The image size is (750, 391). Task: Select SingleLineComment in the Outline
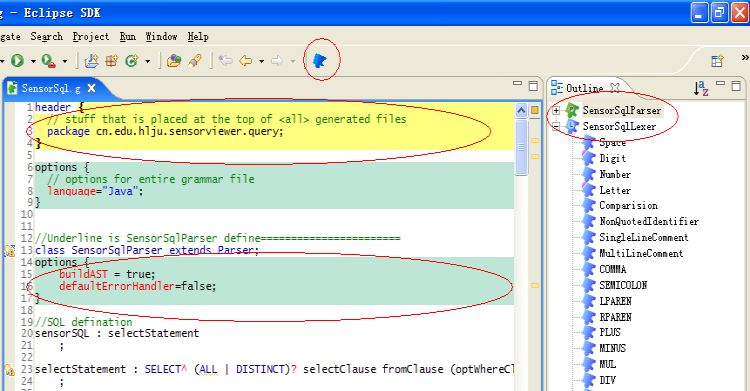643,237
